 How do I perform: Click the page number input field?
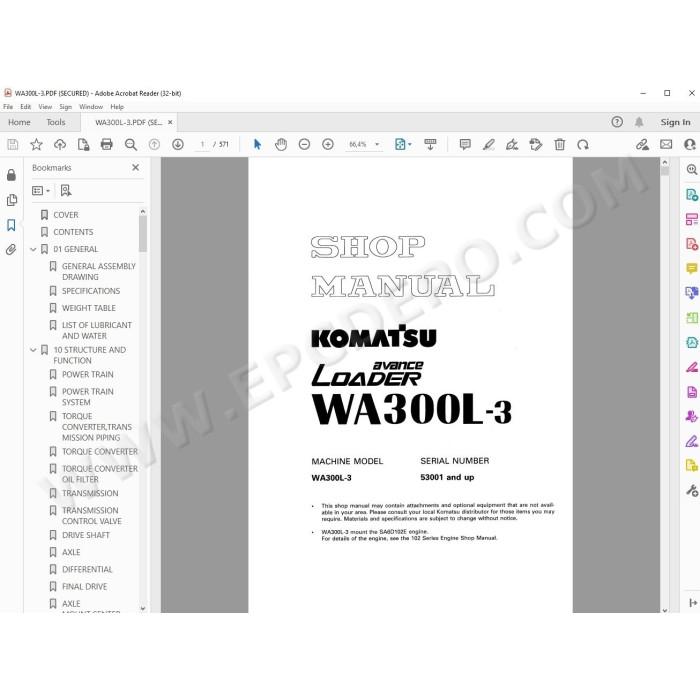click(x=202, y=144)
